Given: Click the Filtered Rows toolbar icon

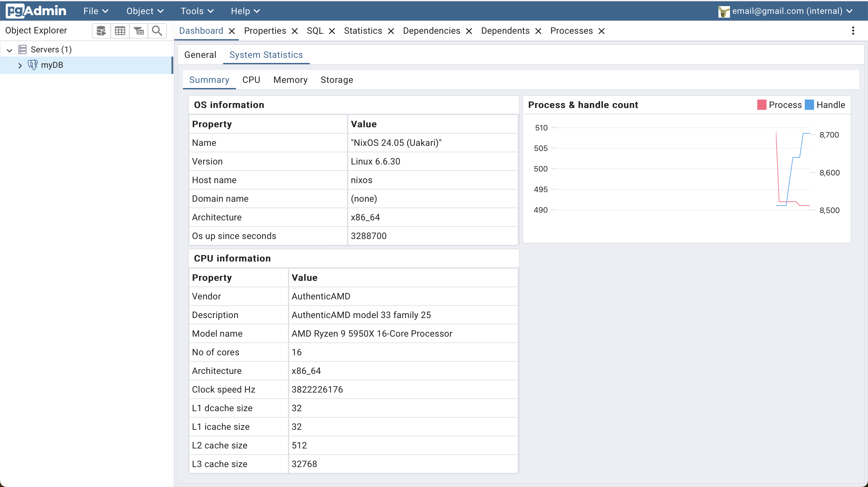Looking at the screenshot, I should [x=138, y=31].
